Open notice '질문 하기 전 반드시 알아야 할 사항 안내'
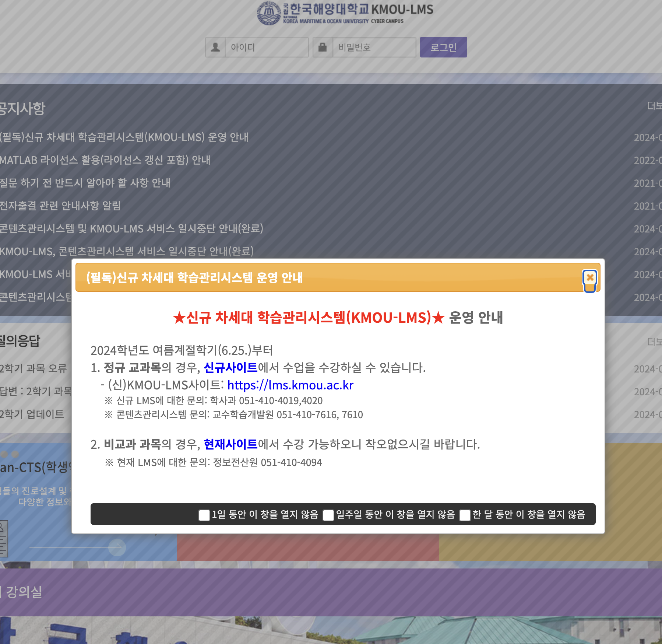Image resolution: width=662 pixels, height=644 pixels. (x=85, y=183)
